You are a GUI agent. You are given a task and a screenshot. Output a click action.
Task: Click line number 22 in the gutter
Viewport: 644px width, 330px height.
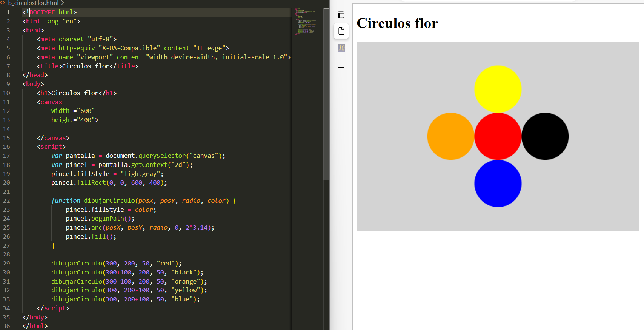tap(6, 201)
